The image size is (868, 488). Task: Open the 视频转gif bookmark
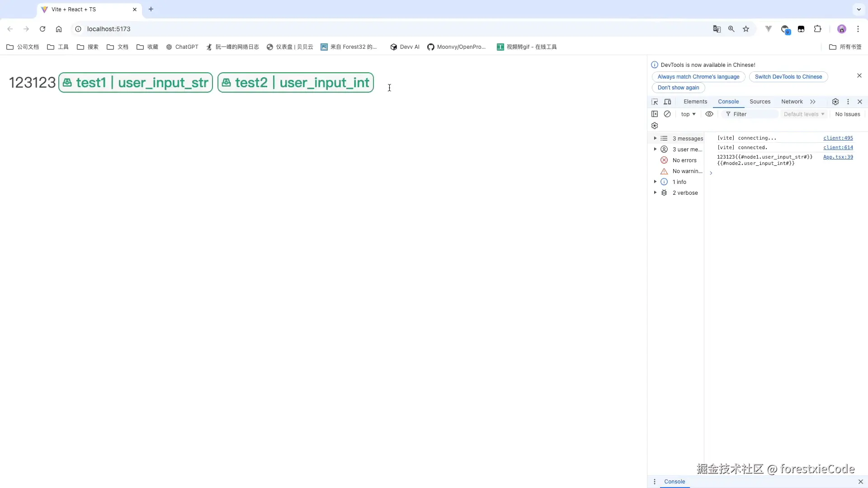[527, 47]
